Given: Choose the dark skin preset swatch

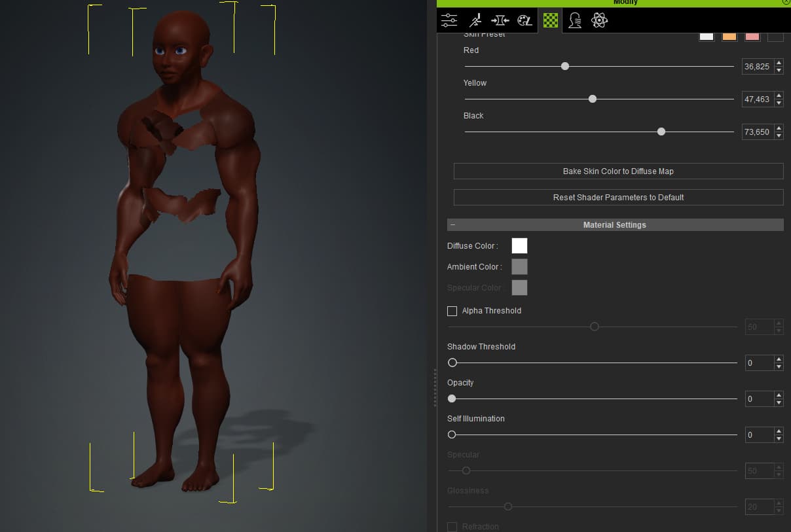Looking at the screenshot, I should pyautogui.click(x=775, y=37).
